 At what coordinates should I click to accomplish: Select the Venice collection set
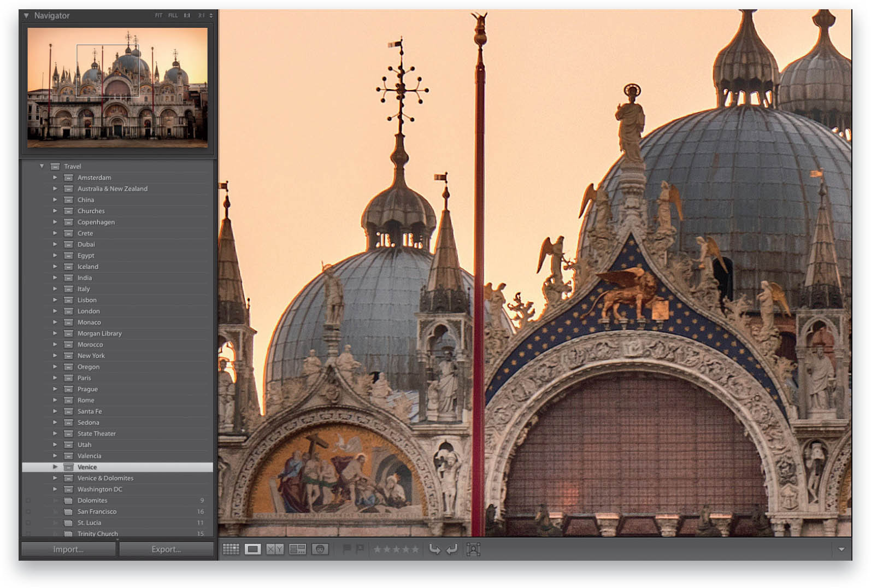click(x=117, y=467)
